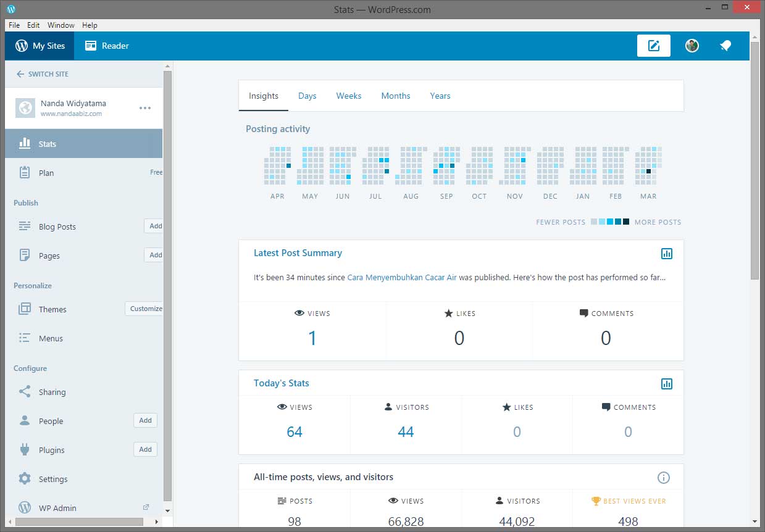Click the sidebar horizontal scroll right arrow
Viewport: 765px width, 532px height.
(x=157, y=522)
